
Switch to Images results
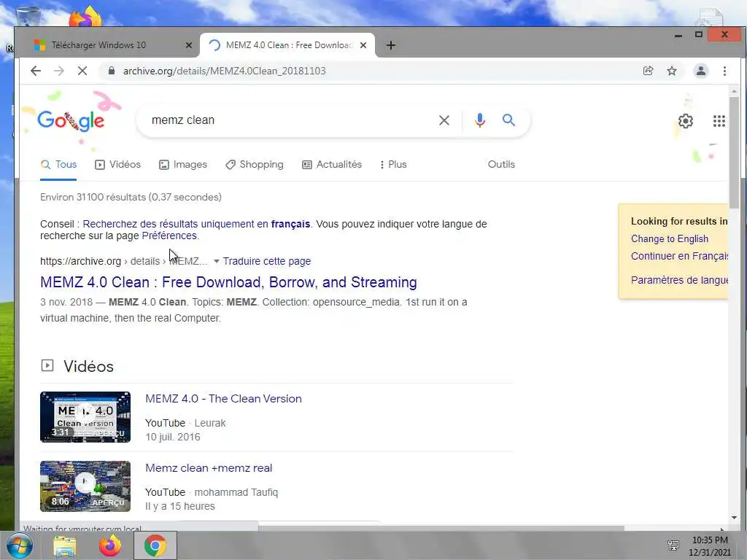tap(183, 164)
